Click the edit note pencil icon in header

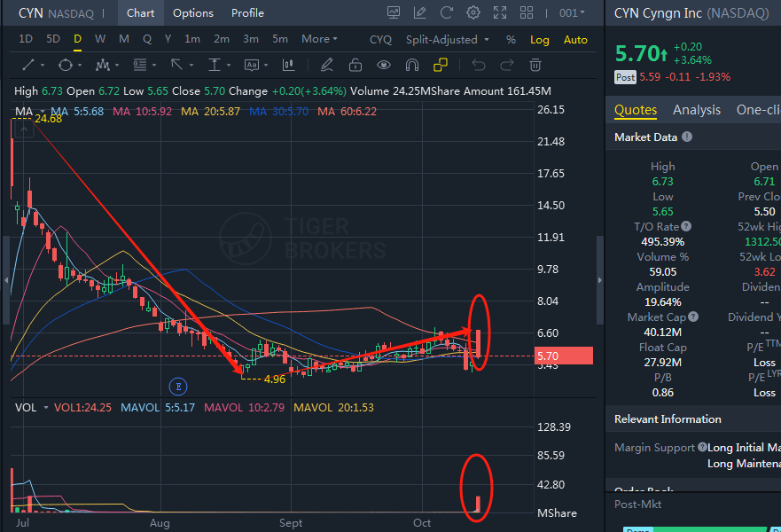click(420, 13)
